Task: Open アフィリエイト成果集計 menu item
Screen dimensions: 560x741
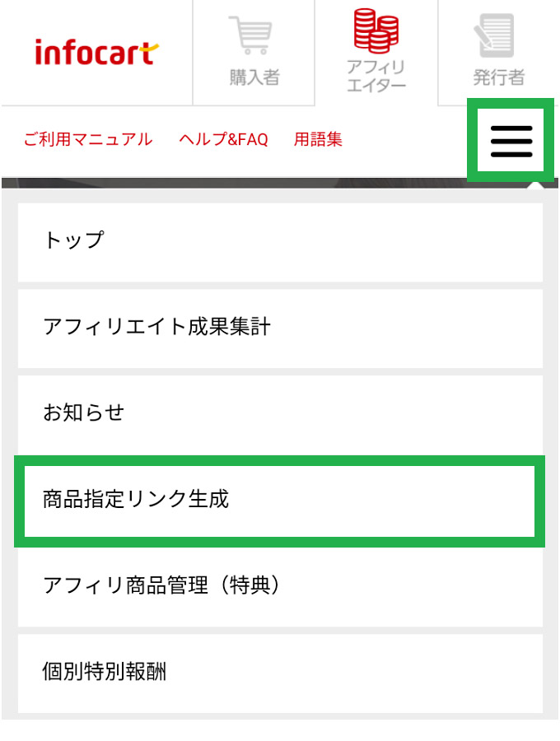Action: tap(280, 328)
